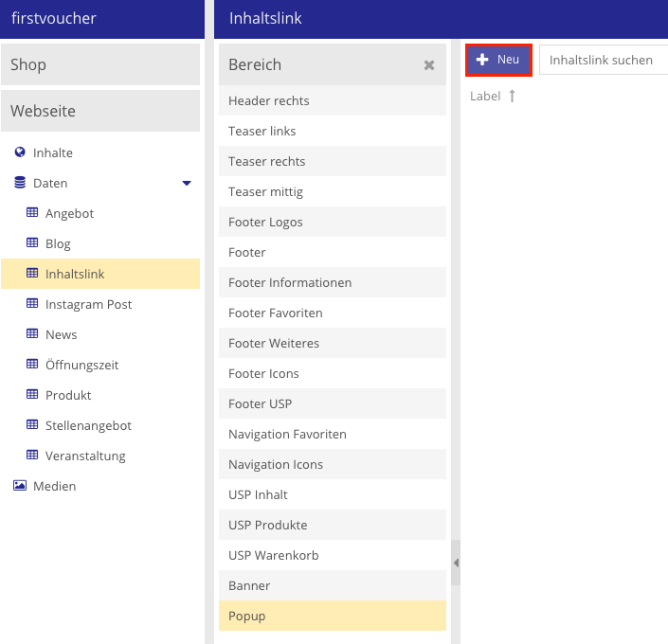Expand the Shop section
Image resolution: width=668 pixels, height=644 pixels.
[x=100, y=64]
